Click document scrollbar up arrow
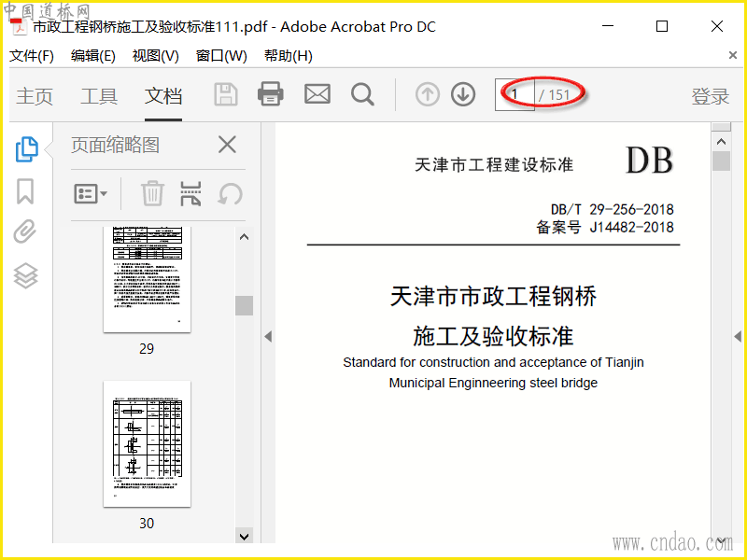The height and width of the screenshot is (560, 747). (721, 142)
